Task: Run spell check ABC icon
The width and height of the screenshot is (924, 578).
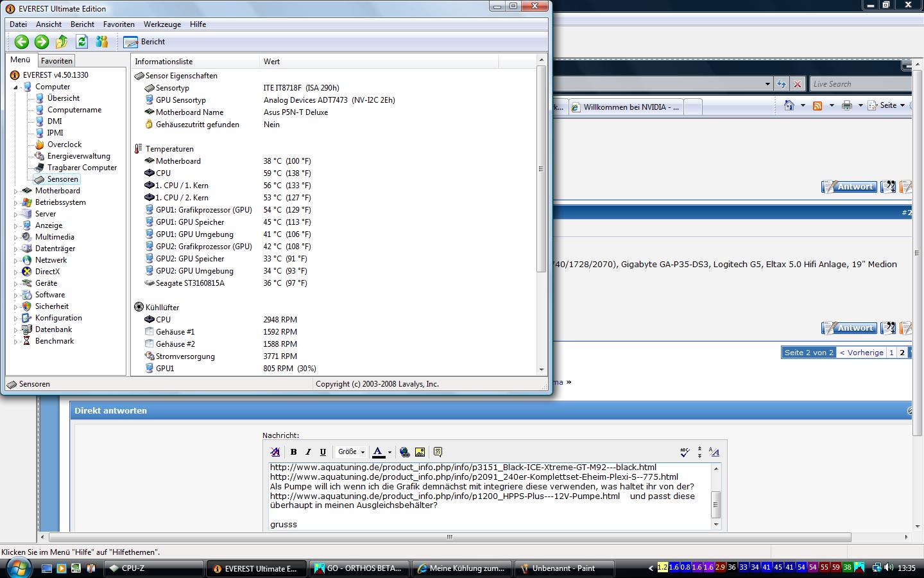Action: [x=685, y=452]
